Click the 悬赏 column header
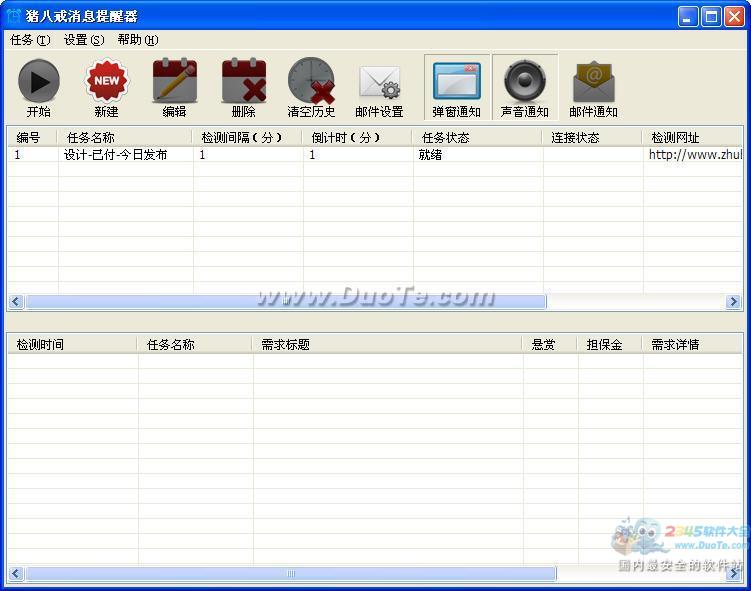Screen dimensions: 751x591 tap(549, 344)
